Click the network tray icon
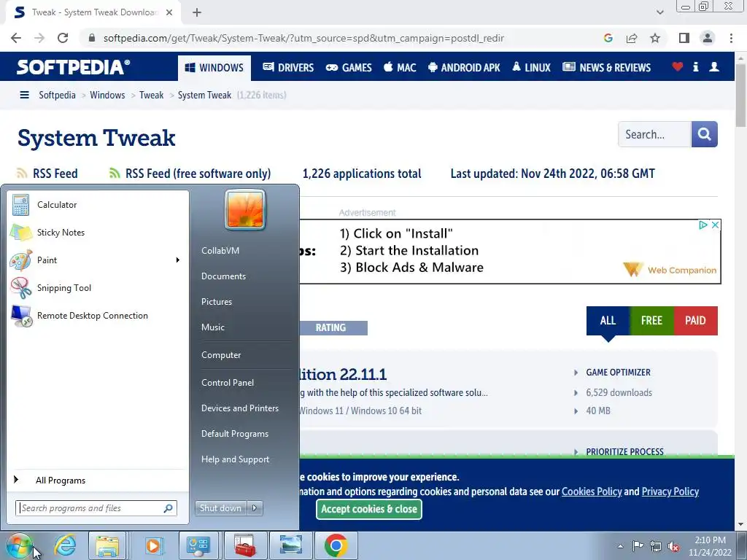Image resolution: width=747 pixels, height=560 pixels. (656, 546)
